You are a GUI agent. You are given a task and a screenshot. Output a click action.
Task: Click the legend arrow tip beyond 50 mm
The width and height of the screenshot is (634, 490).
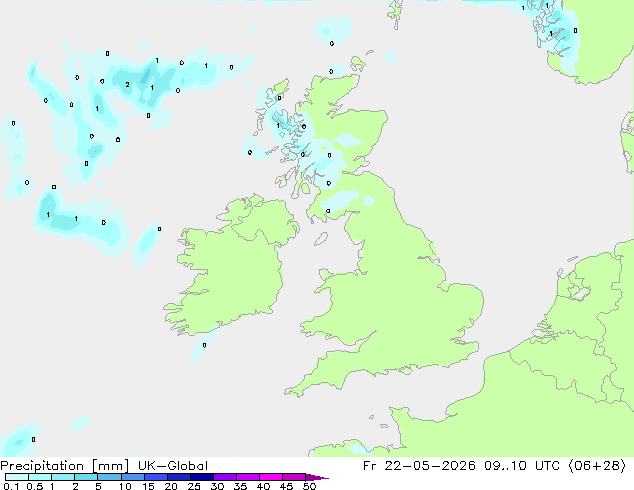click(x=317, y=477)
